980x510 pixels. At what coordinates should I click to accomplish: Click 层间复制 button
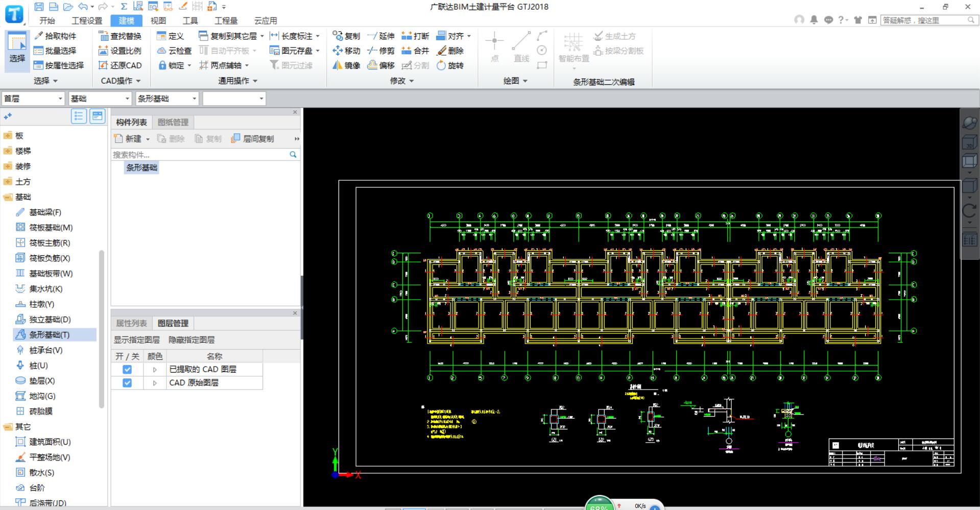pos(252,139)
